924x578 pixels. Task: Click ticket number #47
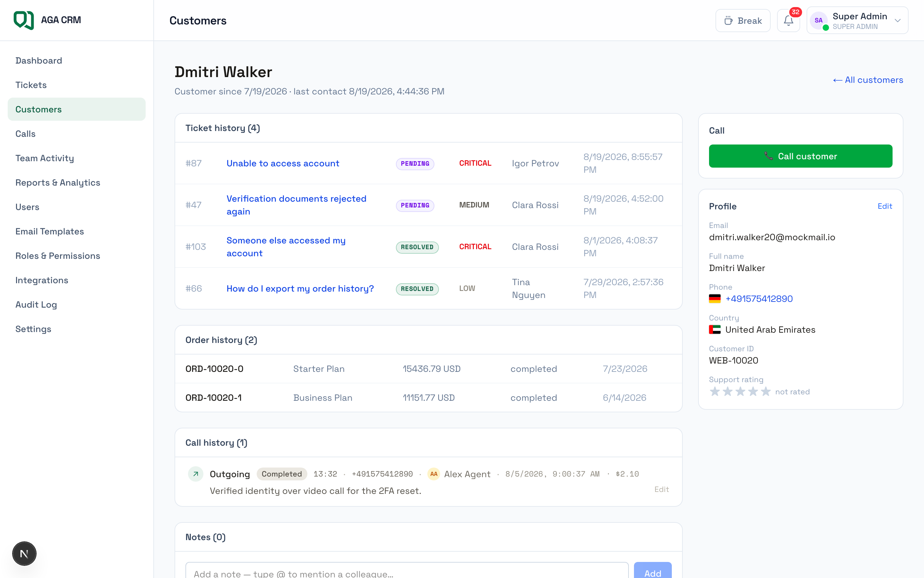click(193, 205)
